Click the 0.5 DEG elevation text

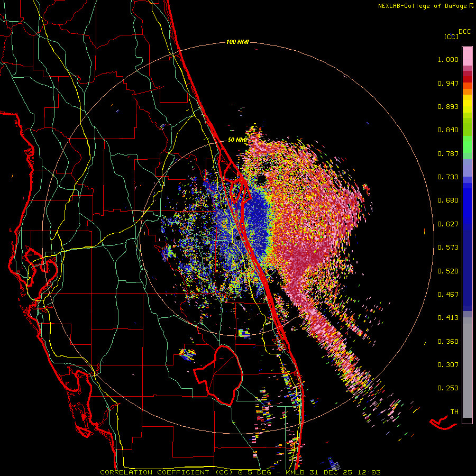[x=253, y=472]
